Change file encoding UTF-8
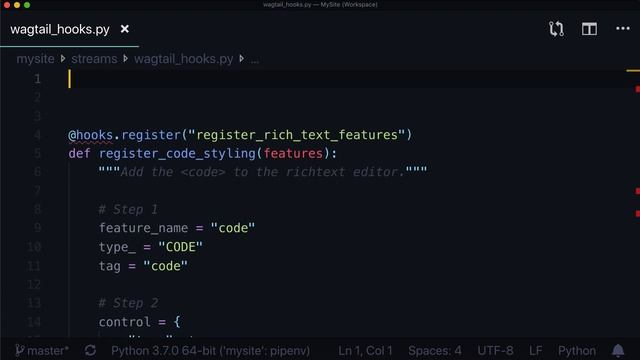This screenshot has width=640, height=360. [x=496, y=351]
